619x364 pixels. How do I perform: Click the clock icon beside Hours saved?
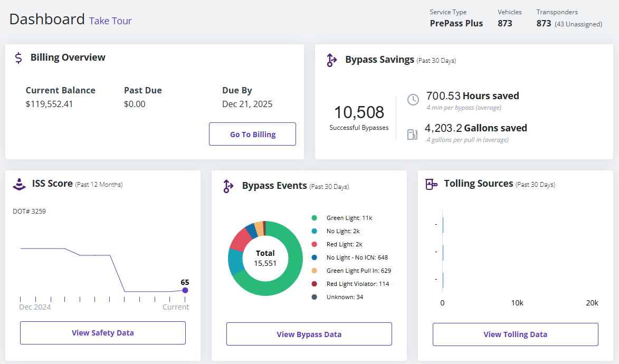pos(413,100)
